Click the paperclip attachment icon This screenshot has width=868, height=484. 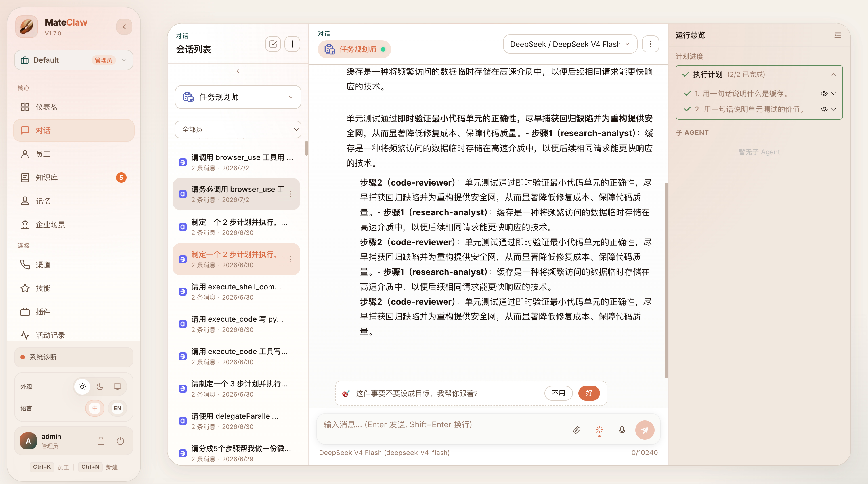coord(577,430)
